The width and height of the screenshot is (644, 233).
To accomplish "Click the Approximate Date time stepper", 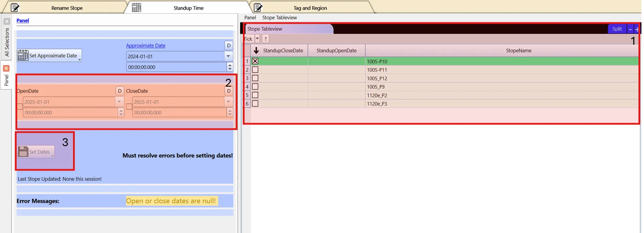I will point(230,67).
